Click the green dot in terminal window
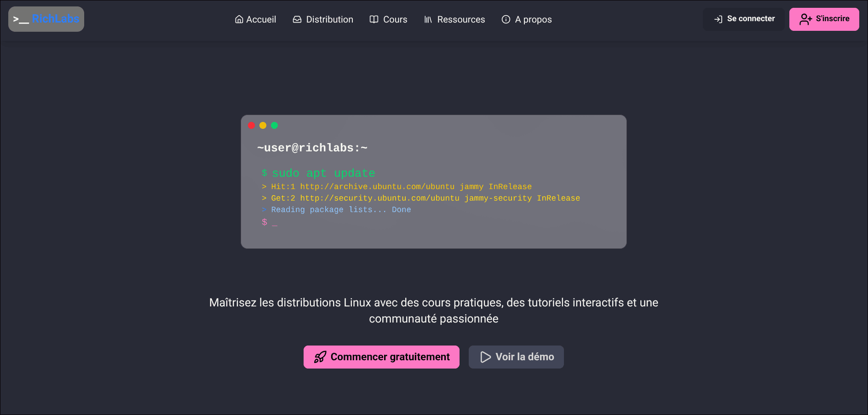This screenshot has width=868, height=415. (x=275, y=126)
